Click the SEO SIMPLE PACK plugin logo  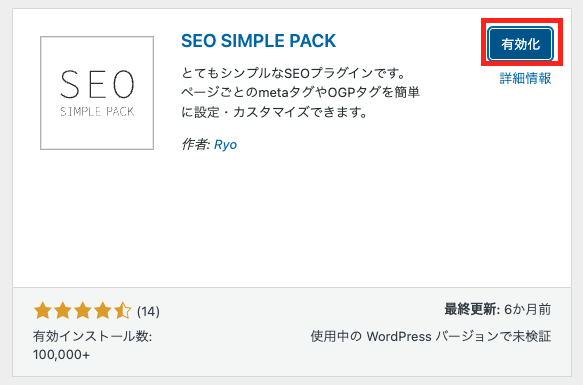coord(97,93)
